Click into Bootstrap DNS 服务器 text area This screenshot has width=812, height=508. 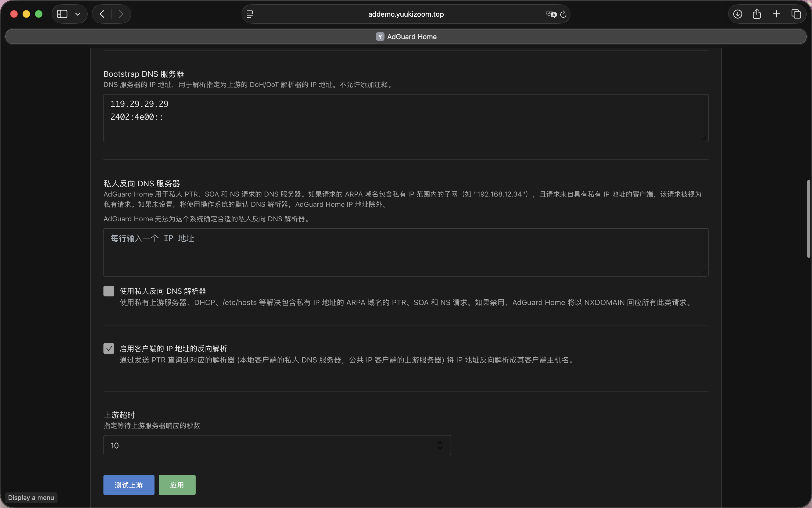click(x=406, y=118)
